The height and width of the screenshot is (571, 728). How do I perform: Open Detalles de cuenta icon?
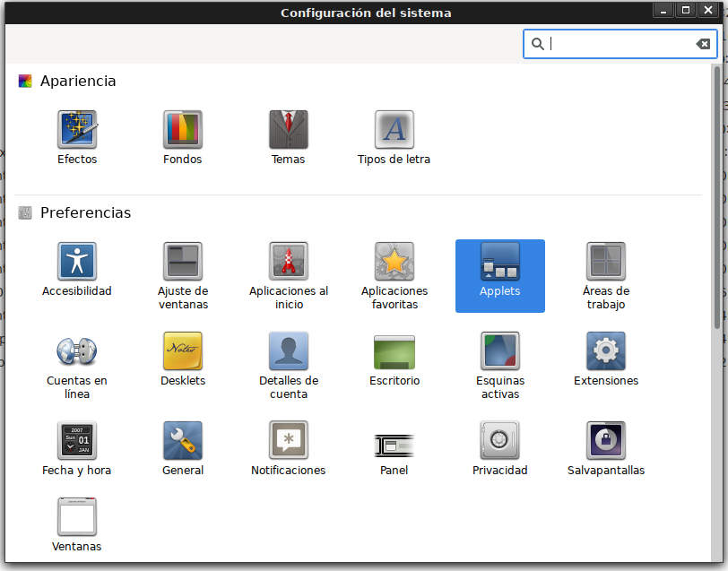point(289,351)
